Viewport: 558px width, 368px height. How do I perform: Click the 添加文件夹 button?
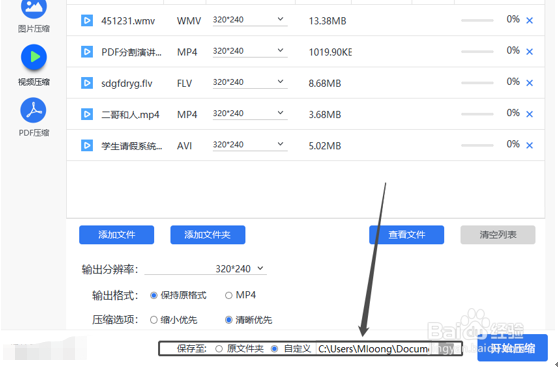coord(208,235)
